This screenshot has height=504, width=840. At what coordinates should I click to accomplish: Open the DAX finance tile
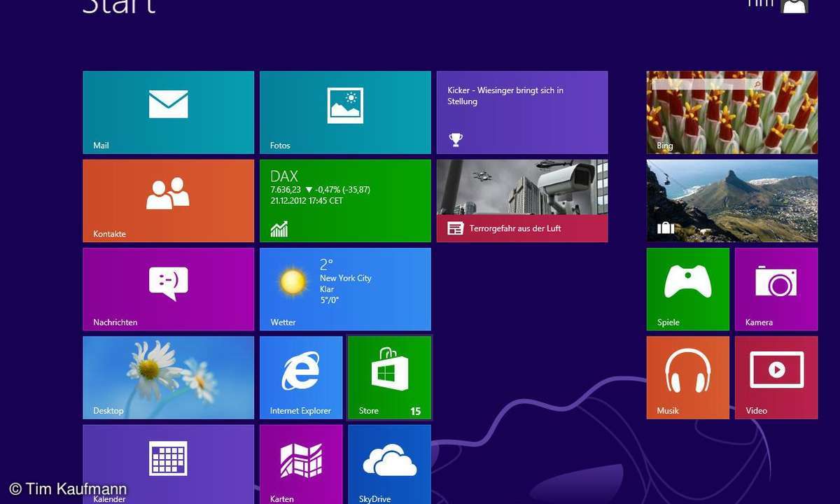pyautogui.click(x=345, y=201)
